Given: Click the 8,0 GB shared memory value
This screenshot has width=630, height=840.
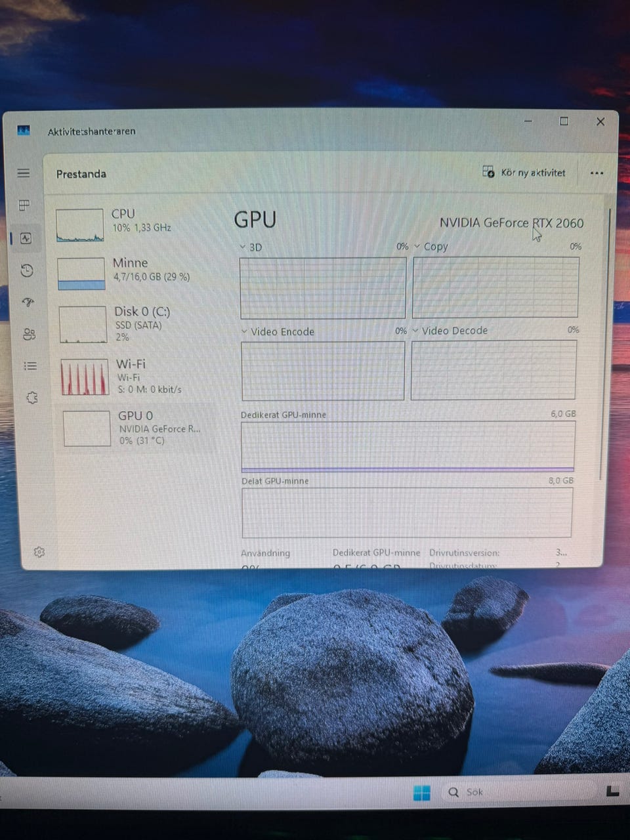Looking at the screenshot, I should point(560,481).
